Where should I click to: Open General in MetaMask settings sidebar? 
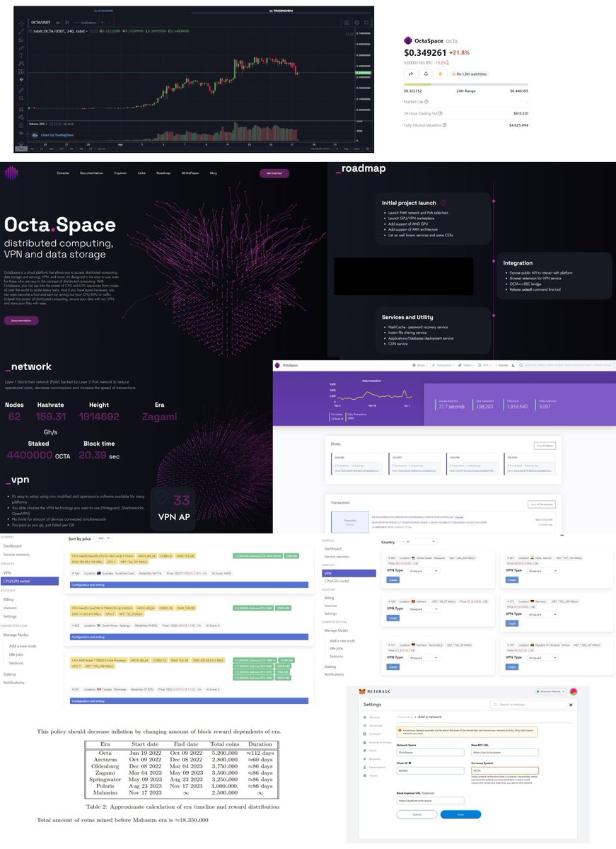point(374,717)
